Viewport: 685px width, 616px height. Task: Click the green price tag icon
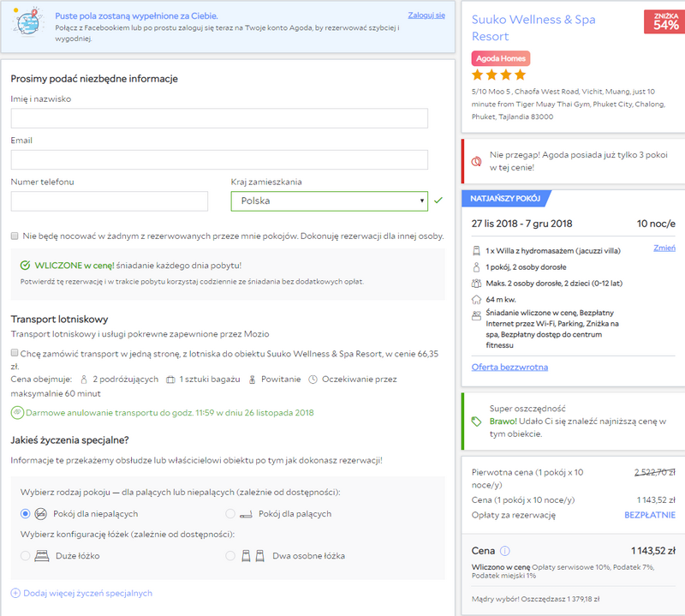476,422
